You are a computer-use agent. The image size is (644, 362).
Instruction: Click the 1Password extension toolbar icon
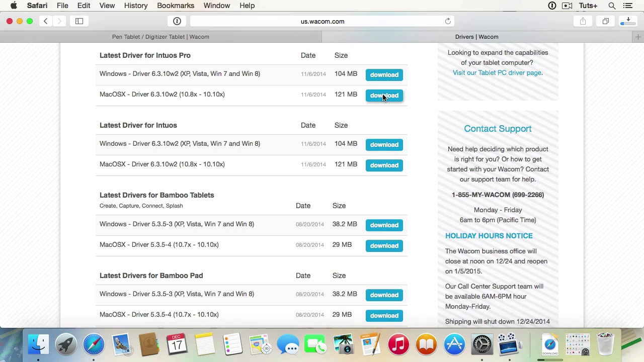click(177, 21)
